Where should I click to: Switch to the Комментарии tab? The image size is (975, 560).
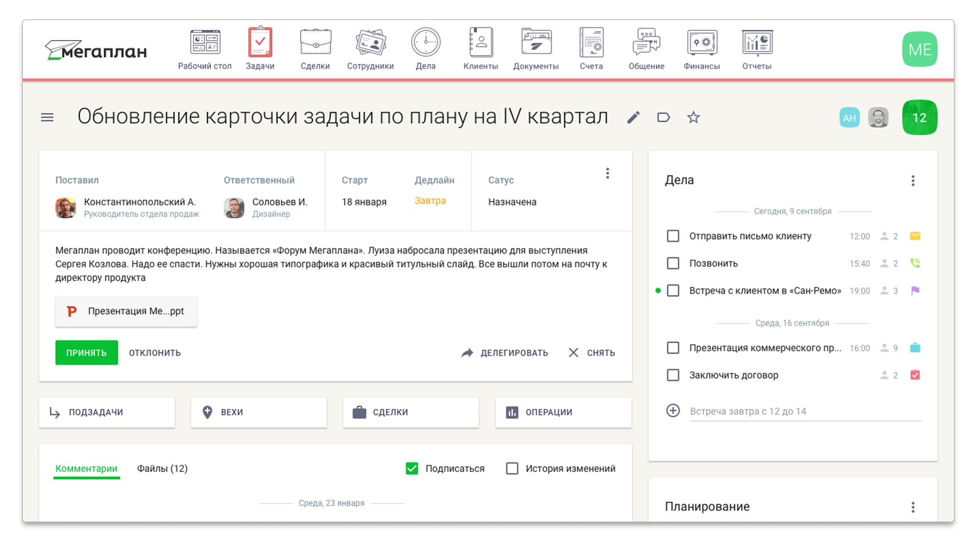coord(86,468)
